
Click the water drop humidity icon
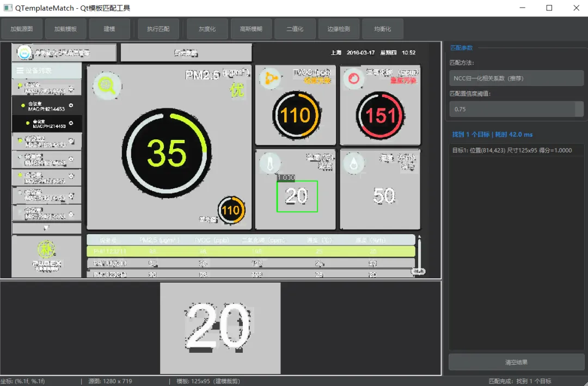pos(354,163)
